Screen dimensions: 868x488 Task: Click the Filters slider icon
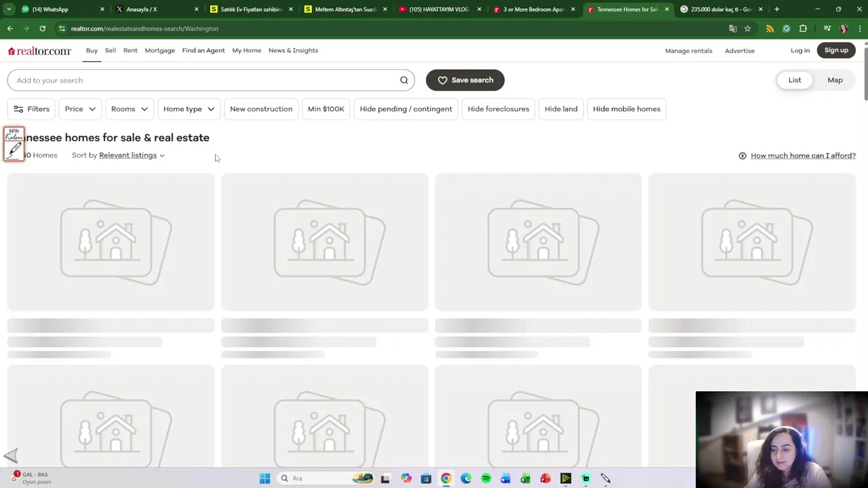(x=18, y=109)
